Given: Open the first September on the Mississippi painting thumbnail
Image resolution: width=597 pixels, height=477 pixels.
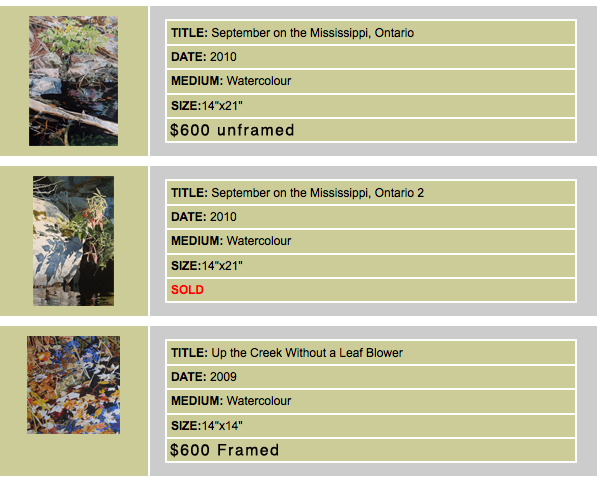Looking at the screenshot, I should [73, 81].
